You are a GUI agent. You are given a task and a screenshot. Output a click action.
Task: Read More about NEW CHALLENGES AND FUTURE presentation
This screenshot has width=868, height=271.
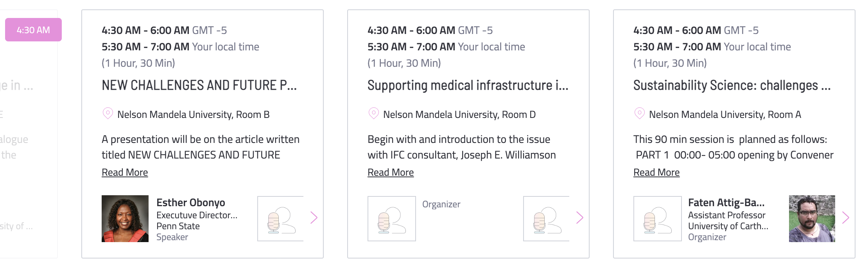(125, 172)
